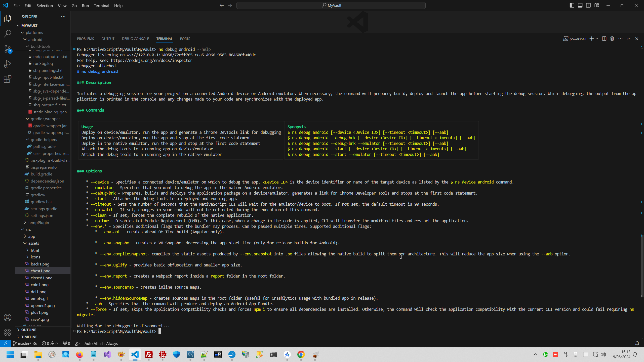
Task: Expand the OUTLINE section
Action: [28, 330]
